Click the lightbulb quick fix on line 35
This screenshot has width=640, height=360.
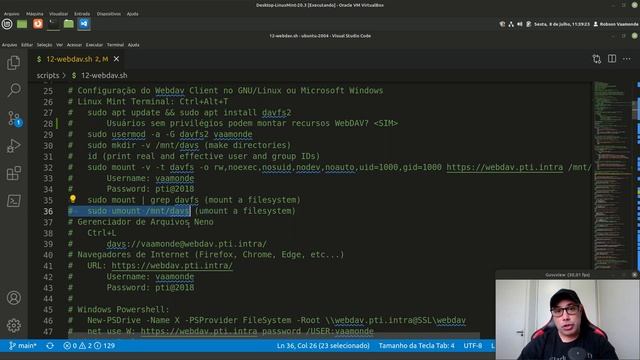(73, 199)
